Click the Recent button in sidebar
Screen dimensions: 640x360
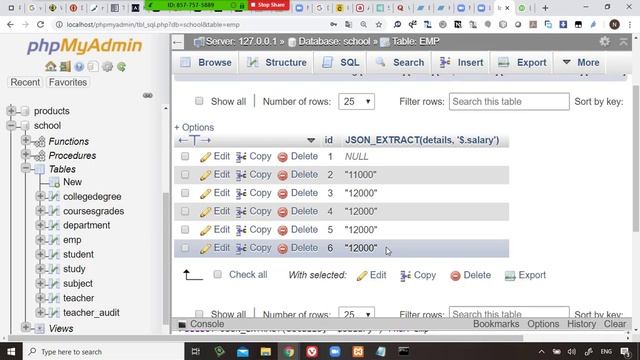click(25, 82)
